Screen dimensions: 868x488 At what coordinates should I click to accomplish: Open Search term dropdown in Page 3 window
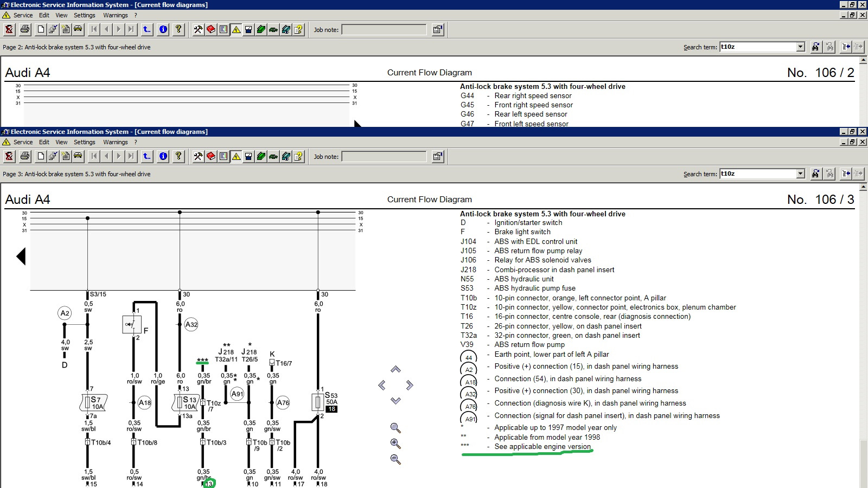800,174
